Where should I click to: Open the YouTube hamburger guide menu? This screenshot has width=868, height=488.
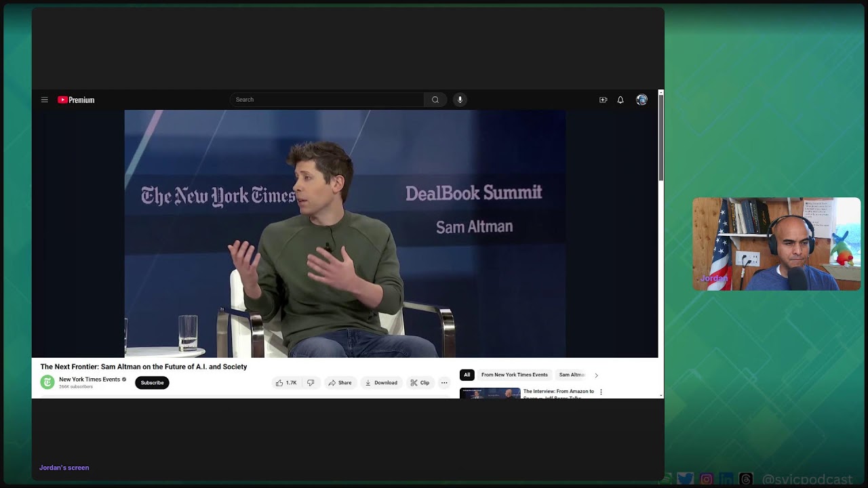(x=44, y=100)
